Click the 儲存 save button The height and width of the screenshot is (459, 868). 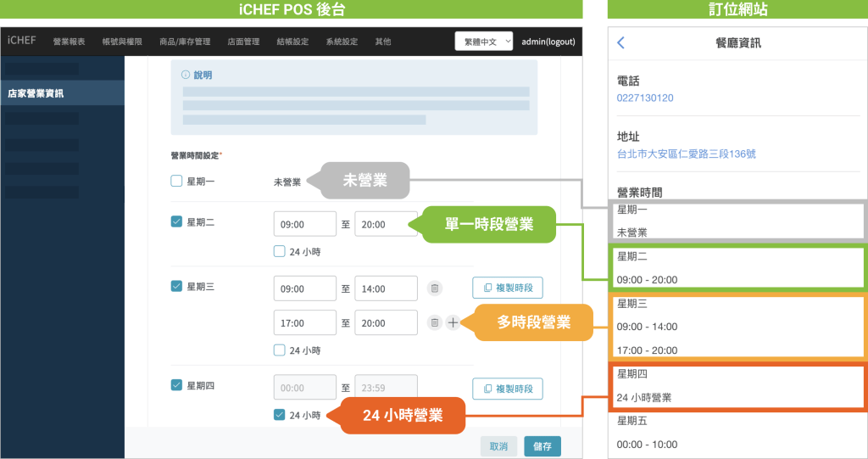pos(542,446)
